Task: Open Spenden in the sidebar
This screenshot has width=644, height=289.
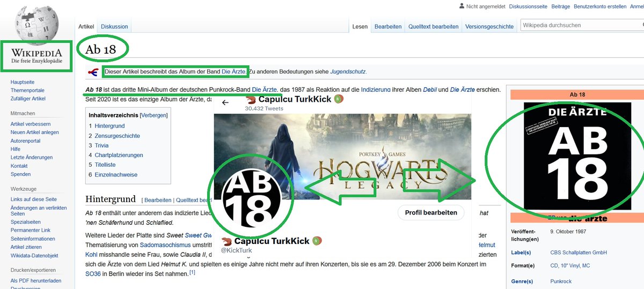Action: (20, 175)
